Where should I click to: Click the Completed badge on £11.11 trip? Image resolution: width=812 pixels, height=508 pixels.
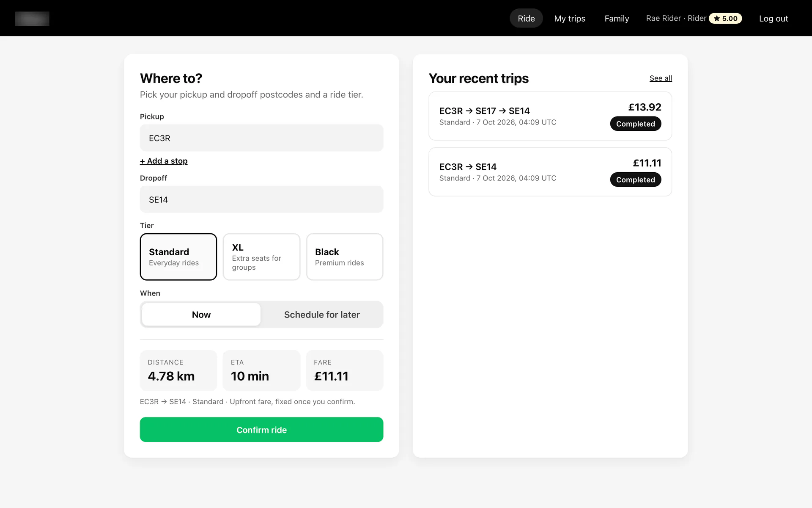tap(636, 179)
